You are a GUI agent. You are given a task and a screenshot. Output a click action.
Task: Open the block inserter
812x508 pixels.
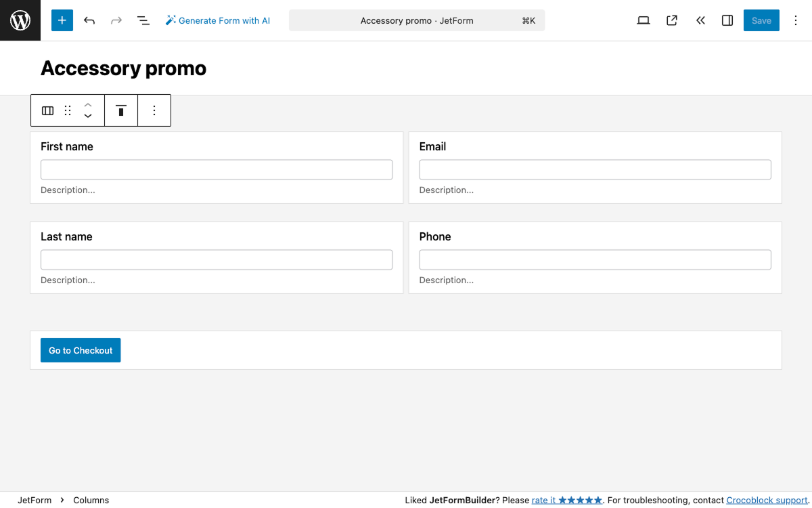point(62,20)
